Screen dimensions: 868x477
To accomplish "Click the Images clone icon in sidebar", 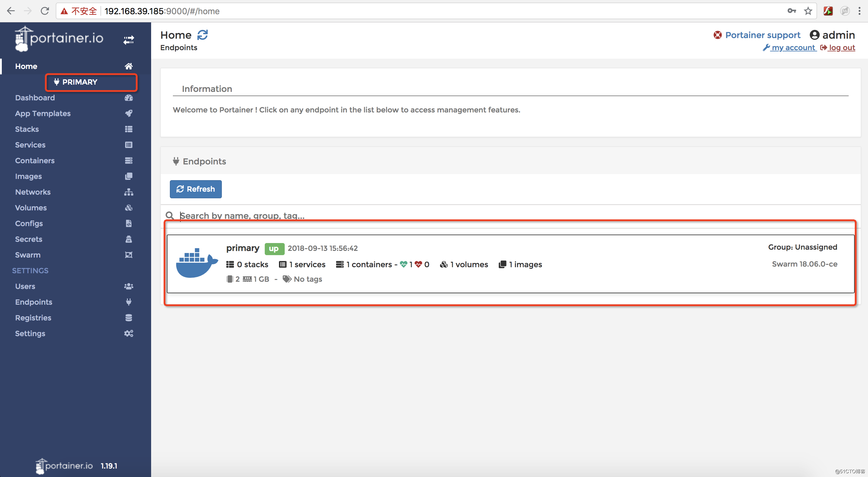I will point(128,176).
